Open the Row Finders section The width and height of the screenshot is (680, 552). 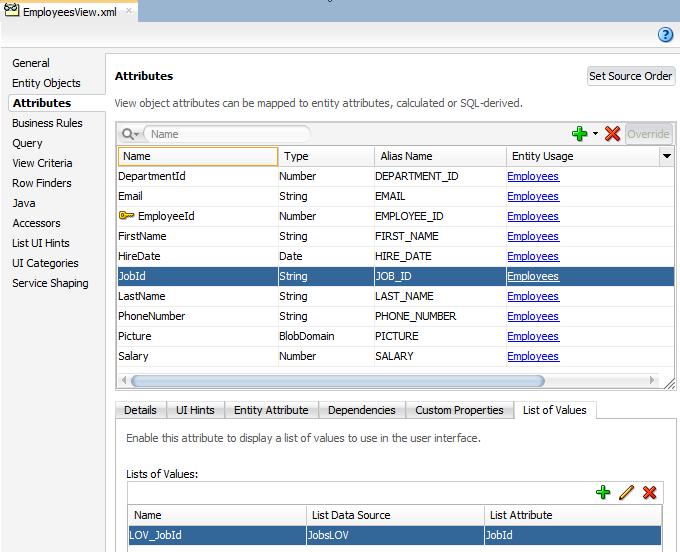[42, 183]
